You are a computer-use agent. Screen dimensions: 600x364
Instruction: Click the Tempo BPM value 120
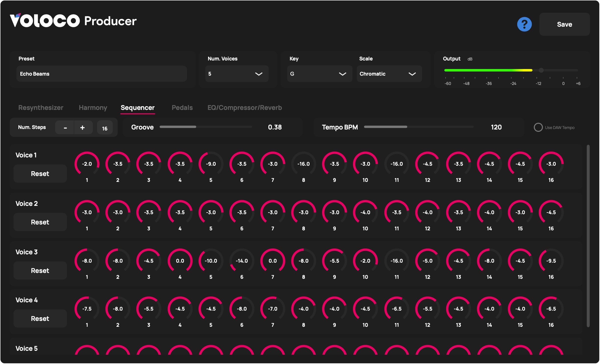click(x=496, y=127)
